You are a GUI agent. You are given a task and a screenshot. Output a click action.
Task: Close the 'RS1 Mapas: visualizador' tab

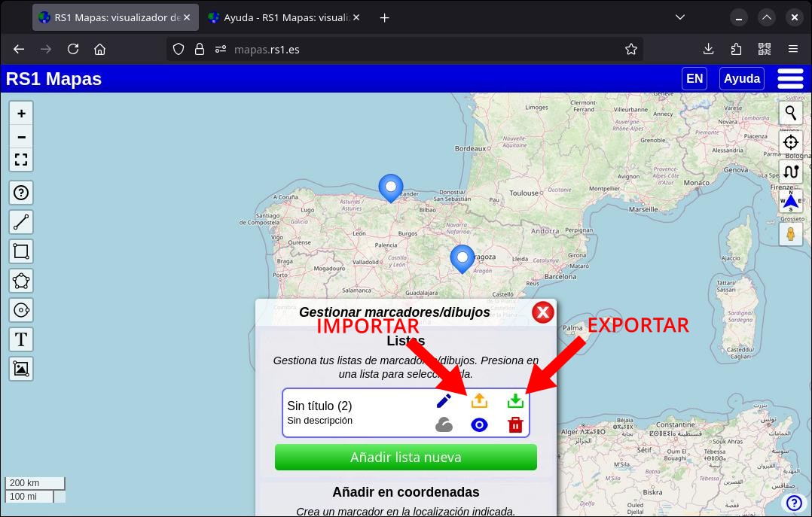(x=187, y=17)
